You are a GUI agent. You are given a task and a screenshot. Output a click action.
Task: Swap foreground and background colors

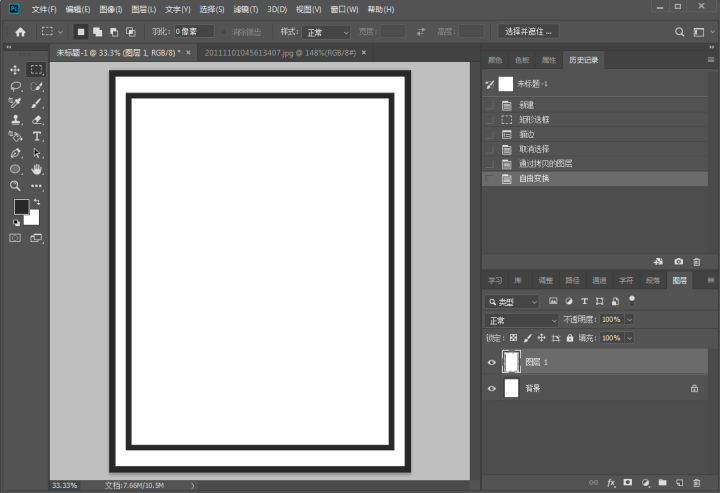(37, 202)
